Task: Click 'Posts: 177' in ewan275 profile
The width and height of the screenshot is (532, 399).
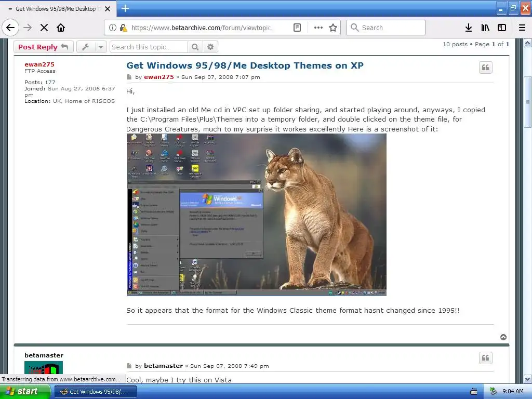Action: click(x=39, y=82)
